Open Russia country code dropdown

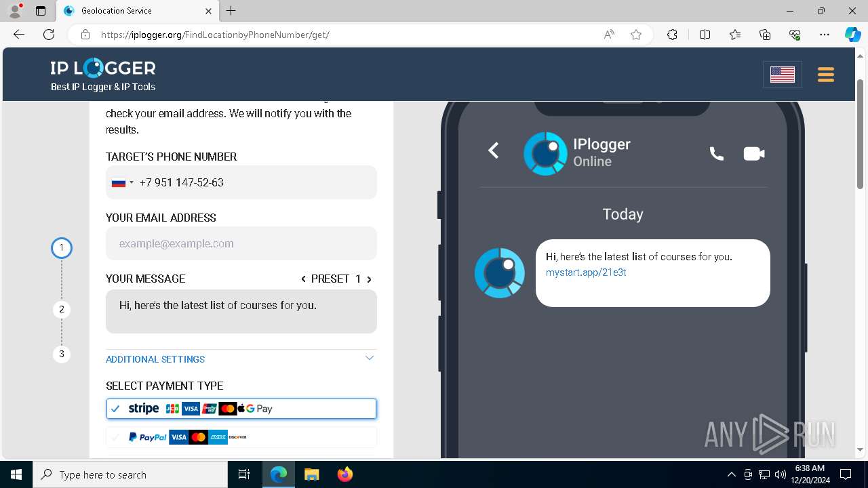click(123, 182)
